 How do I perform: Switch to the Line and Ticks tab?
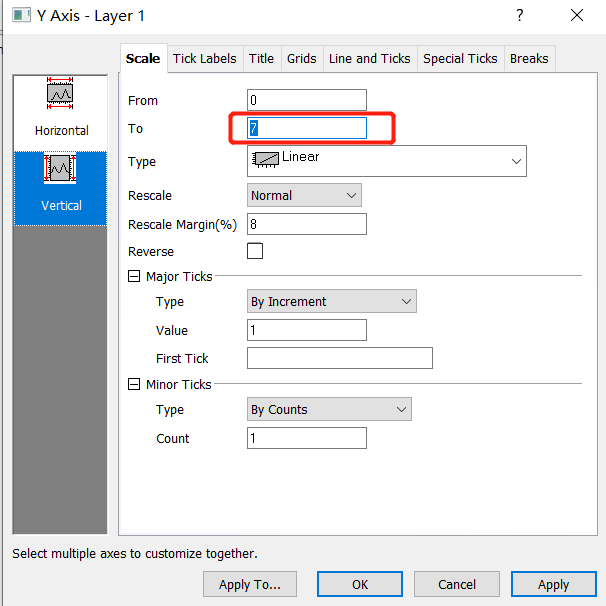[x=369, y=59]
